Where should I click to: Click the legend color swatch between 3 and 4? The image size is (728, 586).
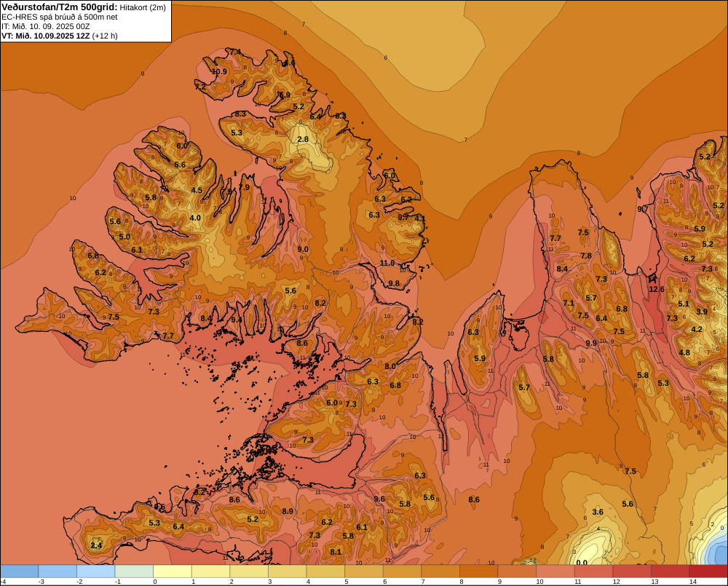coord(288,571)
